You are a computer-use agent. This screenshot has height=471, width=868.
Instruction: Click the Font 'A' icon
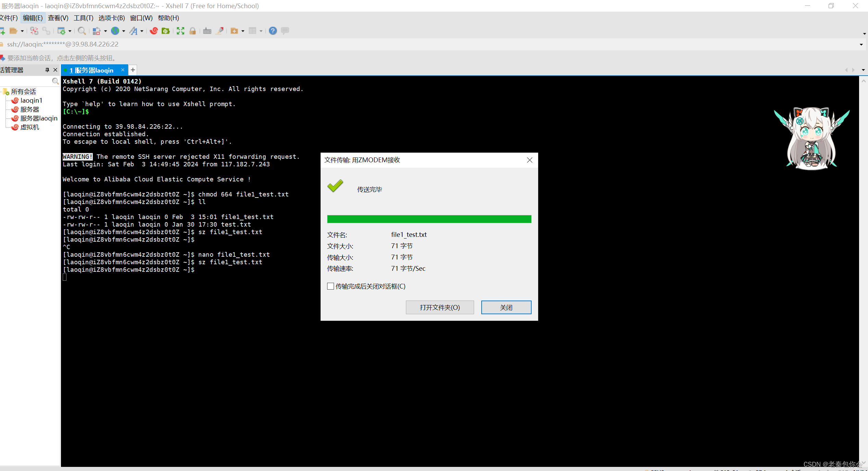coord(134,31)
